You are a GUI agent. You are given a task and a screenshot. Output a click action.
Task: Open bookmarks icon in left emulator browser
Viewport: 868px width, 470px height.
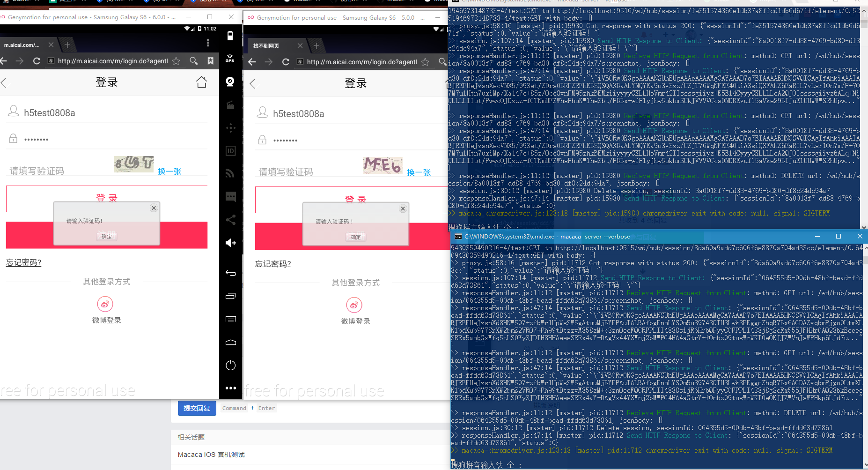211,61
